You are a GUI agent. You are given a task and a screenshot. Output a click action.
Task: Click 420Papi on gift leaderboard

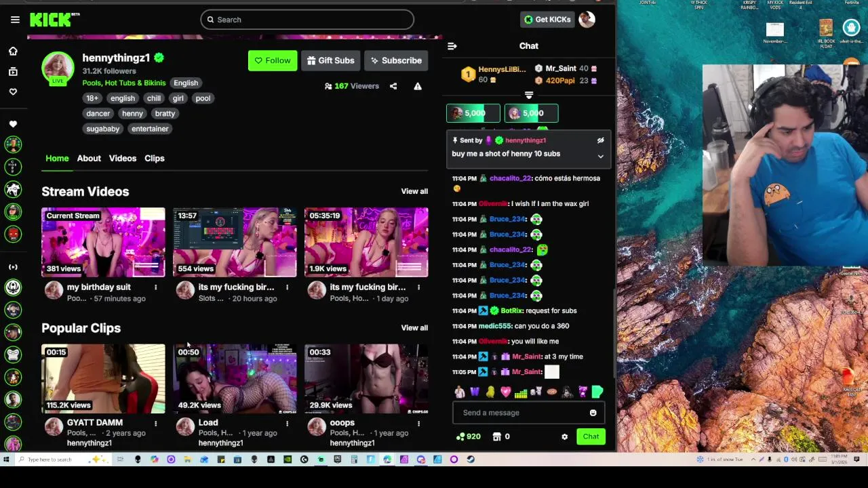coord(560,81)
